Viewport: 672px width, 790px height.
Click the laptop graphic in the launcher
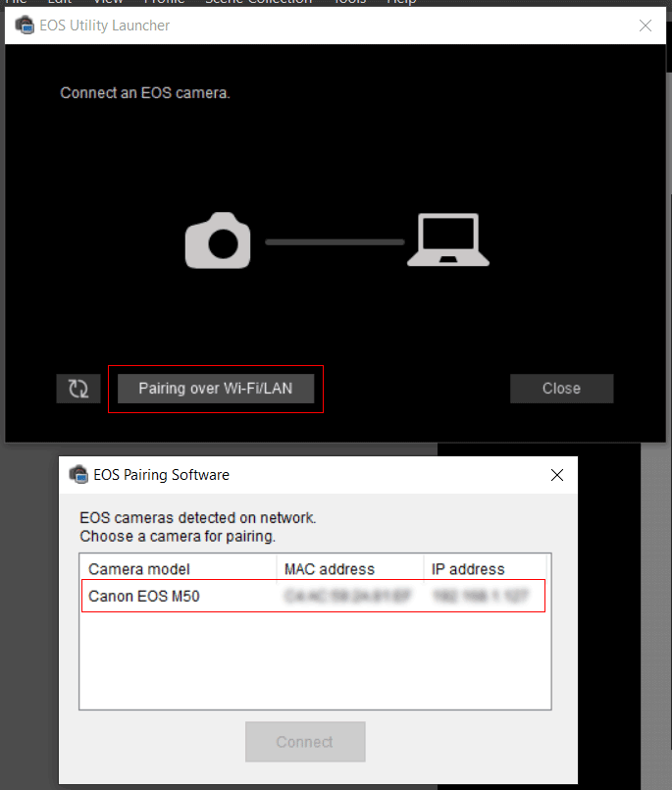[x=447, y=239]
